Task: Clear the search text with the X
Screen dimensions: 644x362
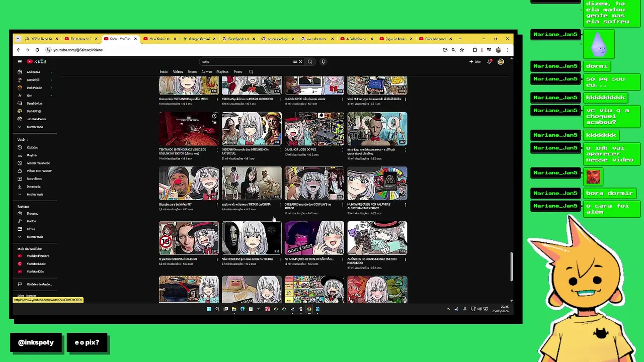Action: point(300,62)
